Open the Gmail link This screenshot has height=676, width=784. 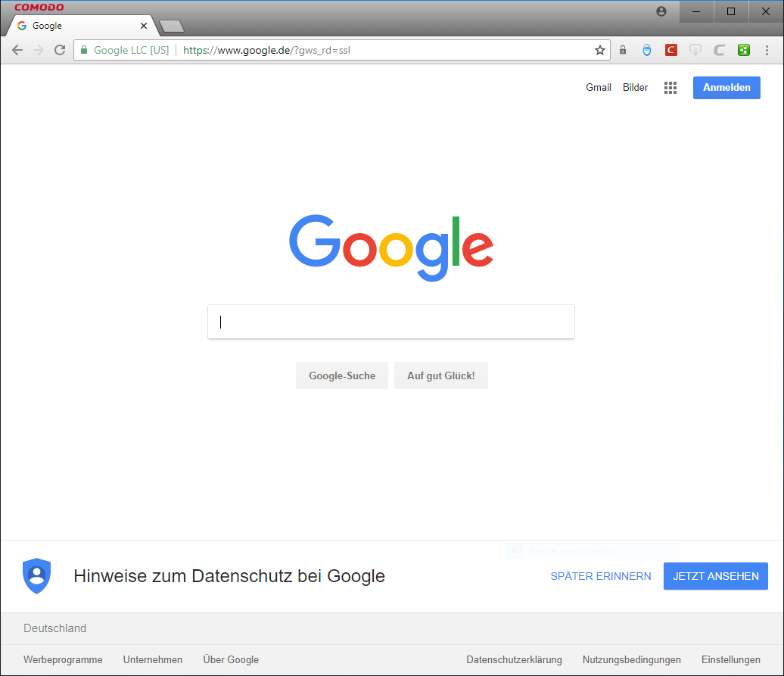(x=598, y=88)
